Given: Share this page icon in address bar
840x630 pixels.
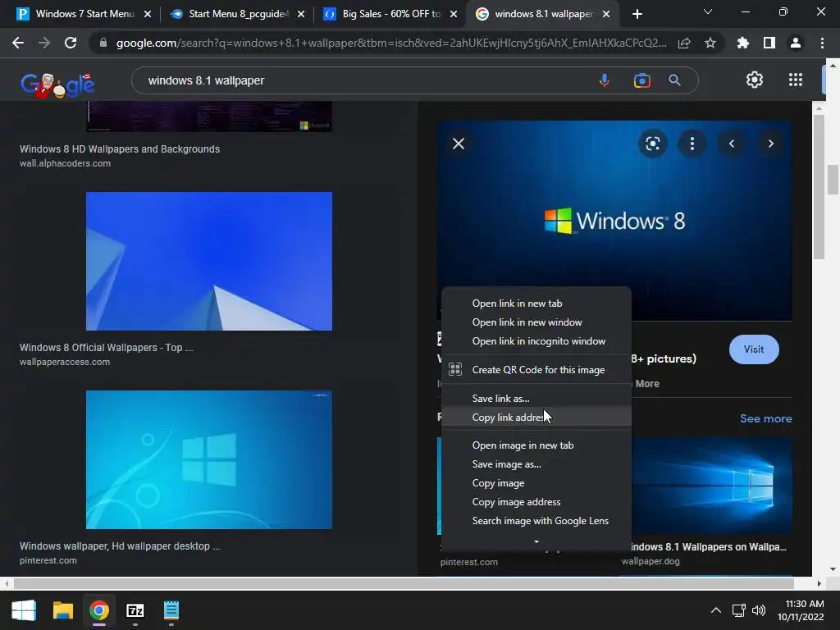Looking at the screenshot, I should point(684,43).
